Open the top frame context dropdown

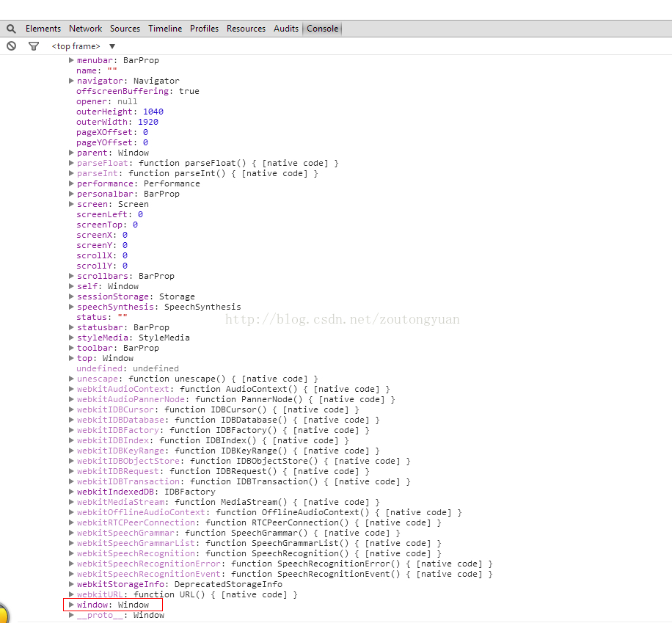[x=83, y=46]
